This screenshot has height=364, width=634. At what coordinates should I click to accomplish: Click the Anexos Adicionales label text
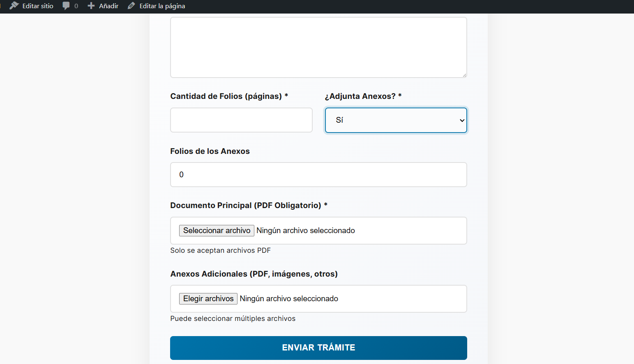click(254, 274)
